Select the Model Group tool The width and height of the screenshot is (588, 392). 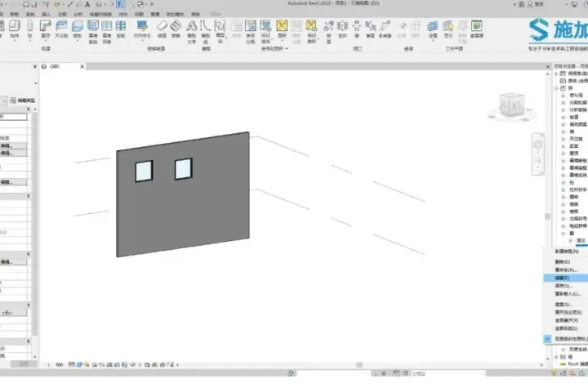220,32
